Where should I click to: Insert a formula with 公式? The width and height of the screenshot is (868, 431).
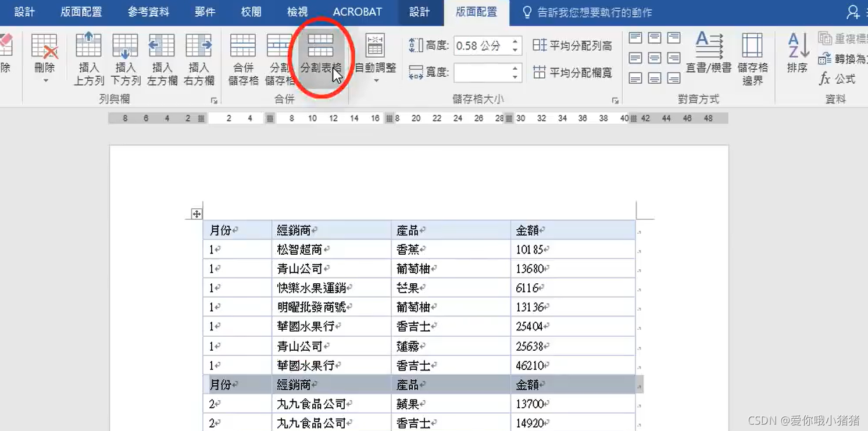point(837,79)
